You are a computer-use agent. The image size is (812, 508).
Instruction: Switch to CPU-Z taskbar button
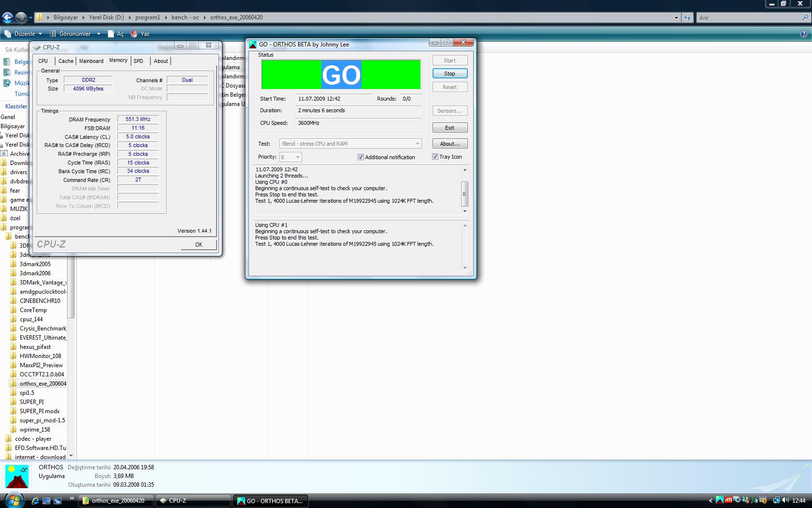(192, 501)
